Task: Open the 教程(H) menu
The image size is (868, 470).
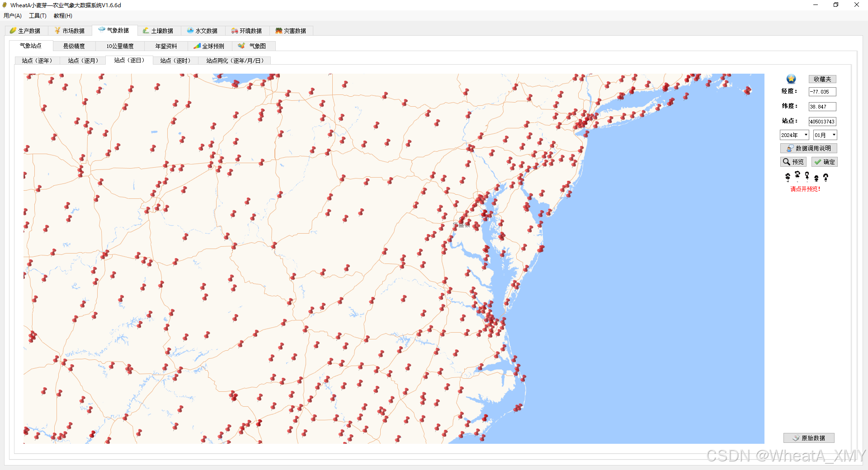Action: [63, 16]
